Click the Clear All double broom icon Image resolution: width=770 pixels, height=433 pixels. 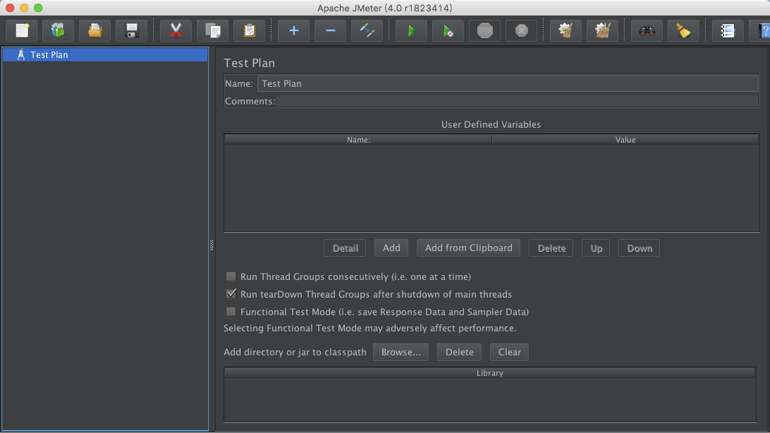click(x=602, y=30)
